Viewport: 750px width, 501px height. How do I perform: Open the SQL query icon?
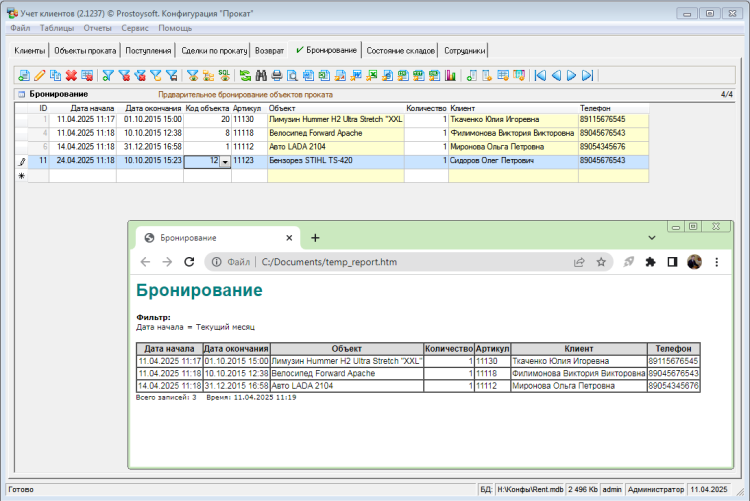225,75
